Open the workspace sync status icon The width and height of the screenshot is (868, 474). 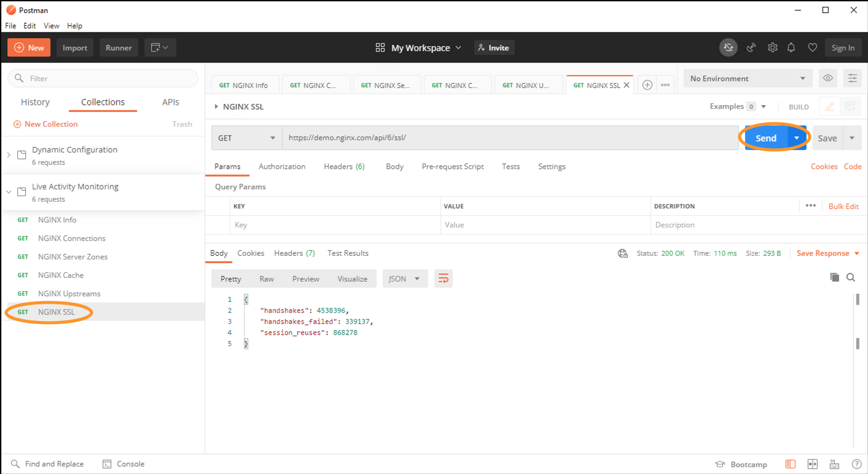click(x=729, y=48)
